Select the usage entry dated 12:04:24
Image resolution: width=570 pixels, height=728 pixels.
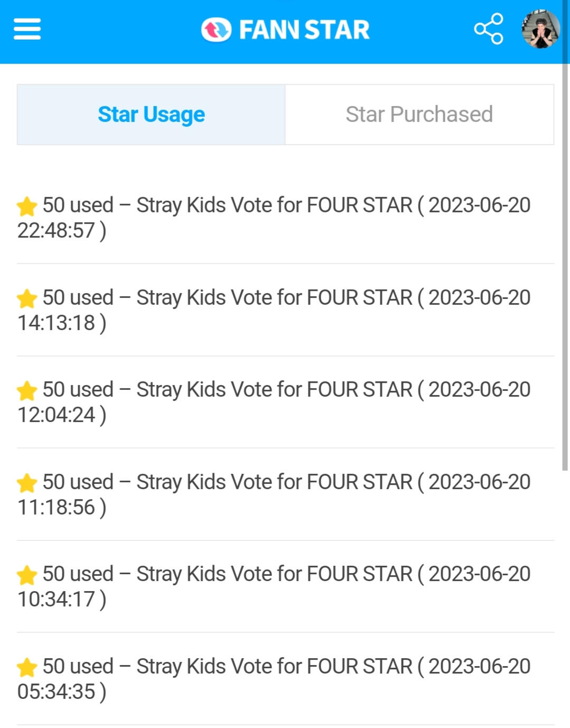pos(285,402)
